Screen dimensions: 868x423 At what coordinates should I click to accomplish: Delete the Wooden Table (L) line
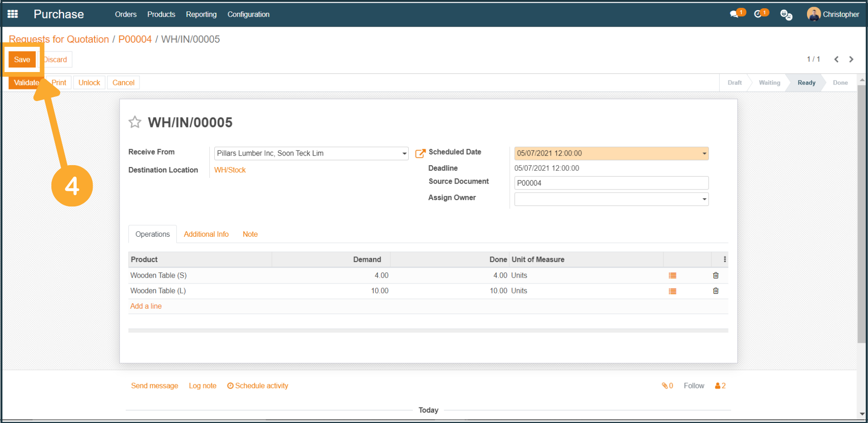tap(716, 291)
